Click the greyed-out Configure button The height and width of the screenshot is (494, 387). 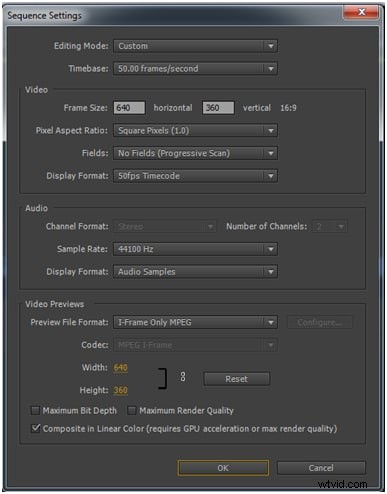tap(319, 322)
